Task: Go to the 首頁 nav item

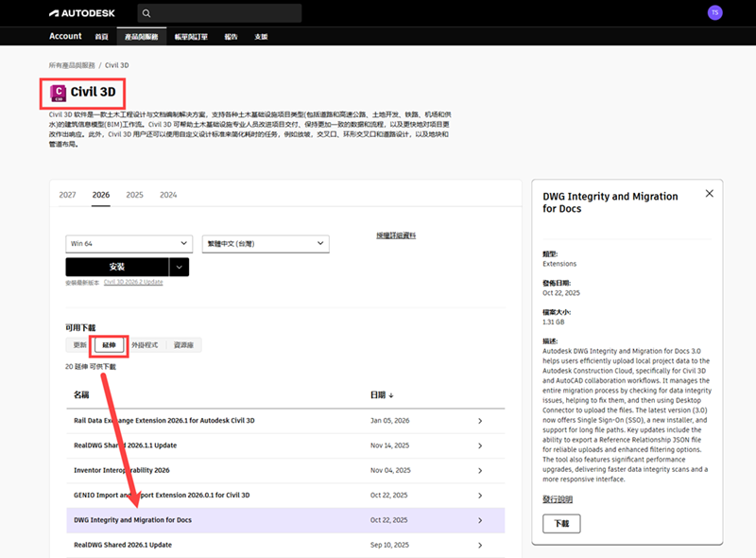Action: 101,37
